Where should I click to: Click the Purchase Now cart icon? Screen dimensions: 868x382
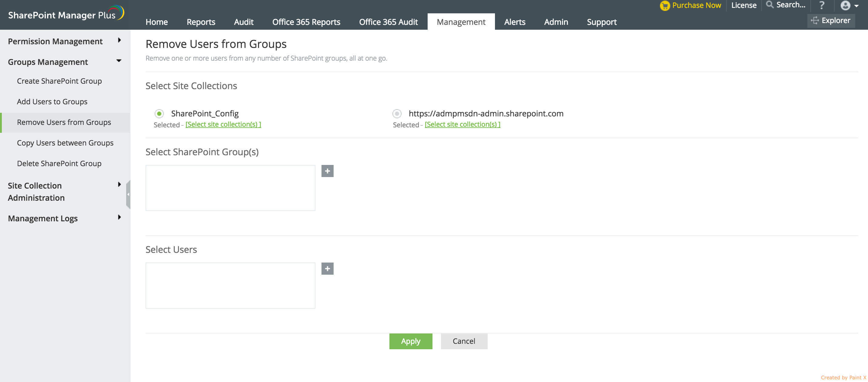point(664,6)
